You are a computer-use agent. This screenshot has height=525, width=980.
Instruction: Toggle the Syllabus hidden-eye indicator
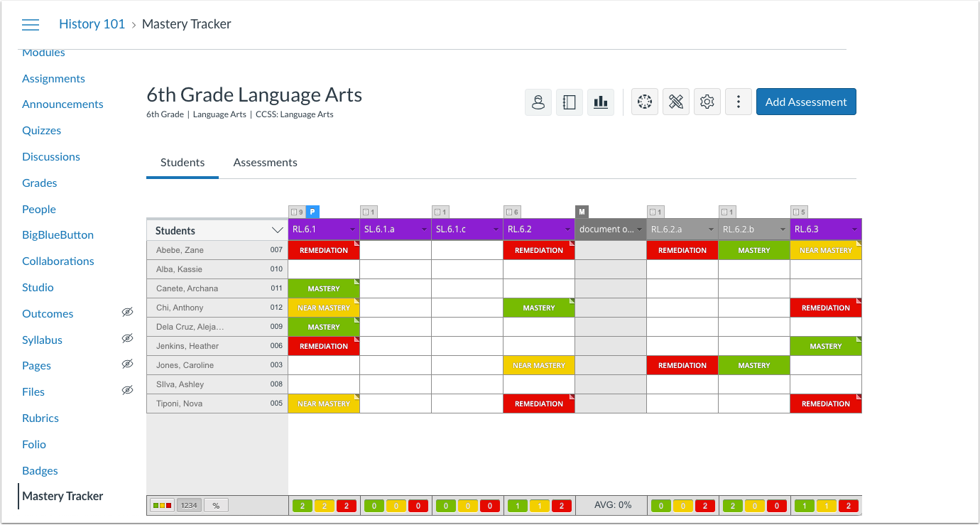[127, 338]
